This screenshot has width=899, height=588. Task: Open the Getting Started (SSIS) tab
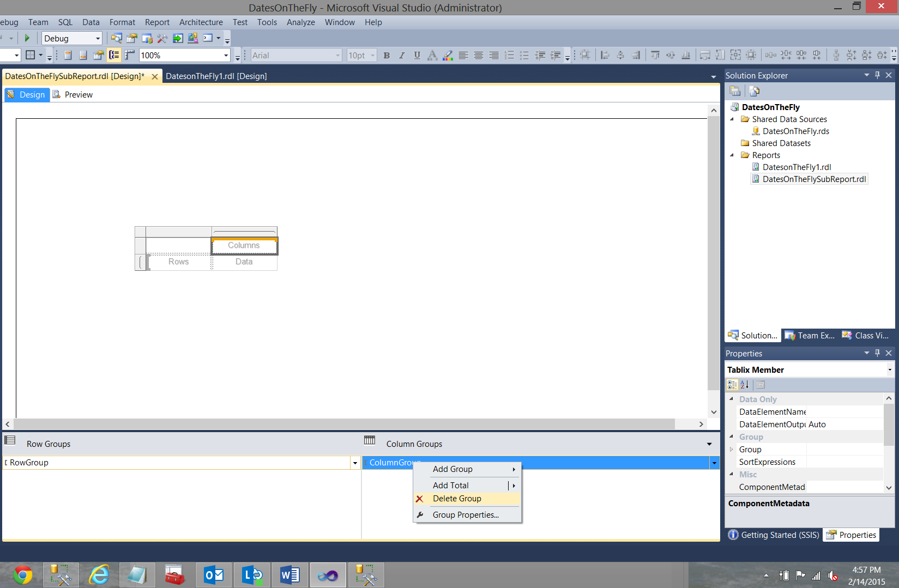(x=774, y=535)
